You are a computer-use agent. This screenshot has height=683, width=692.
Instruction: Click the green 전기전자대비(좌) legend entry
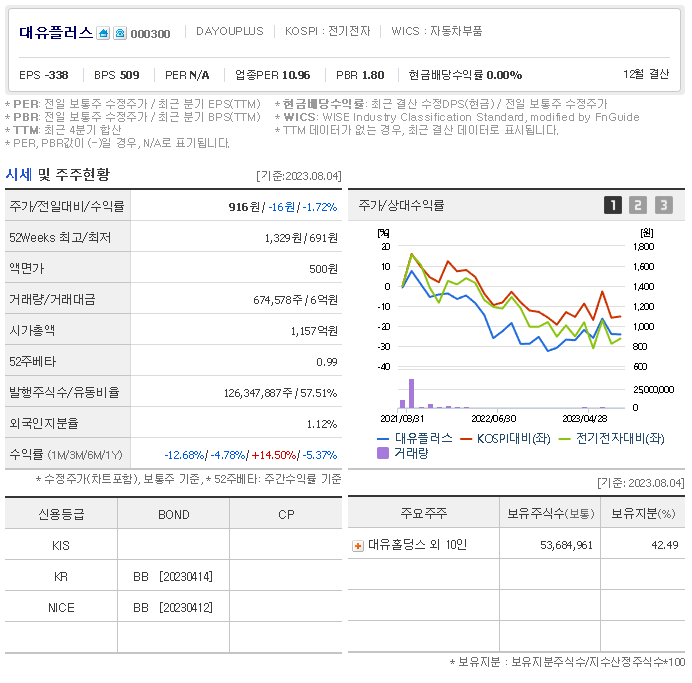click(611, 439)
